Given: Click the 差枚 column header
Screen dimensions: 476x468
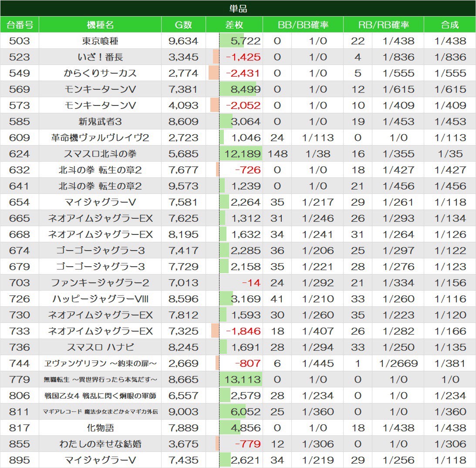Looking at the screenshot, I should coord(234,24).
